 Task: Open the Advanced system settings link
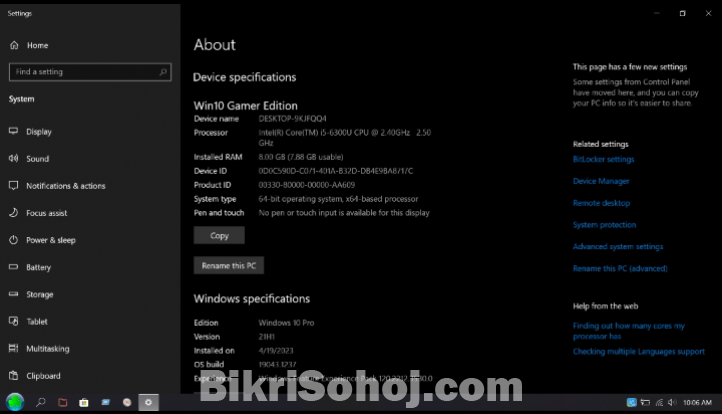click(618, 247)
